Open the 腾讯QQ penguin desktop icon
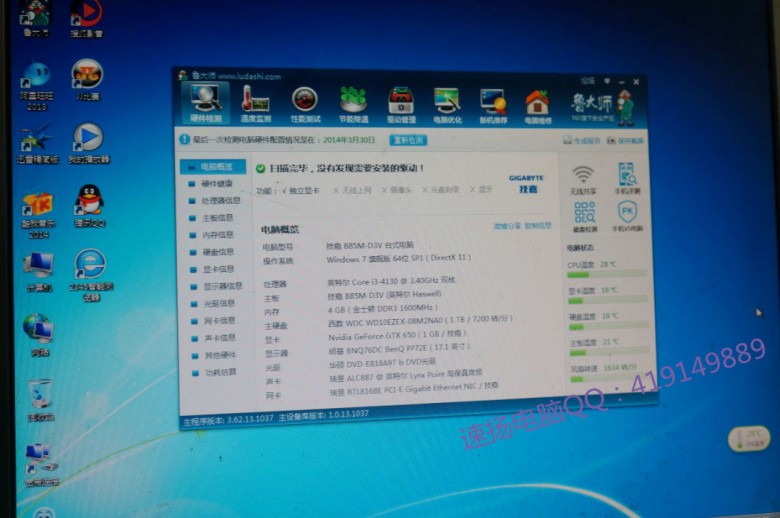 tap(90, 206)
